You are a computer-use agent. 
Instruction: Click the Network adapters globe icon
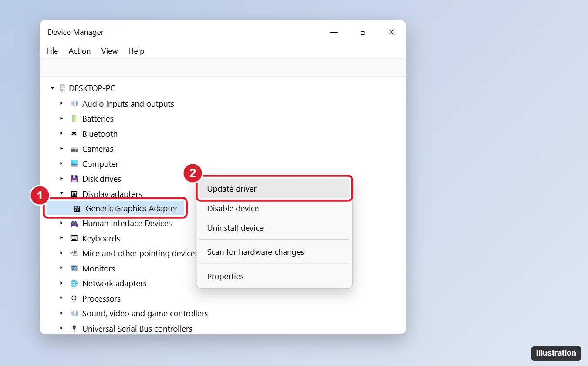[74, 283]
